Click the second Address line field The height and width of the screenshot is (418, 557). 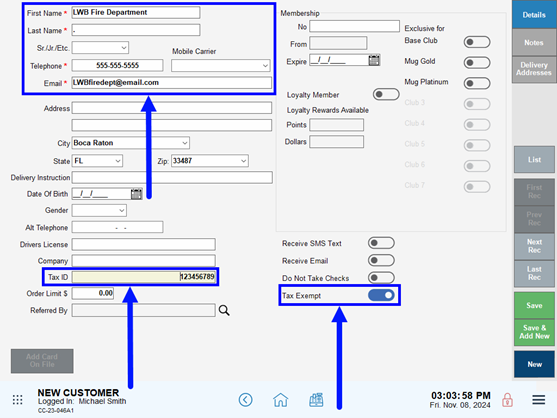(x=172, y=125)
